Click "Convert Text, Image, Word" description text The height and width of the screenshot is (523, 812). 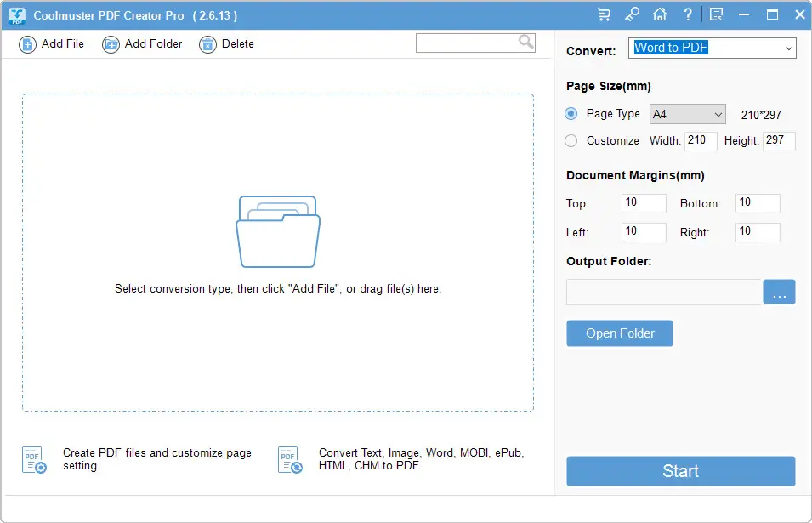point(422,459)
